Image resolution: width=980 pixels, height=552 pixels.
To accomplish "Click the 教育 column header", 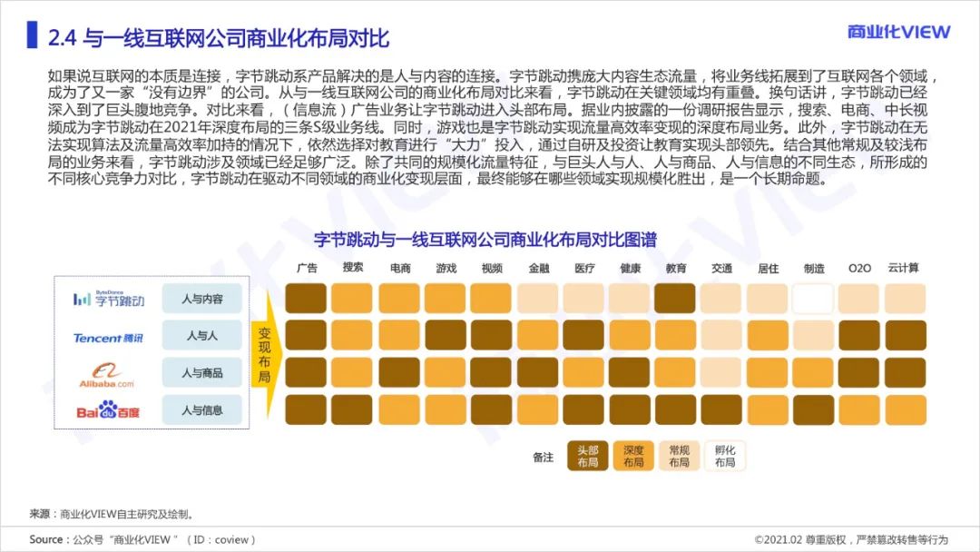I will (676, 268).
